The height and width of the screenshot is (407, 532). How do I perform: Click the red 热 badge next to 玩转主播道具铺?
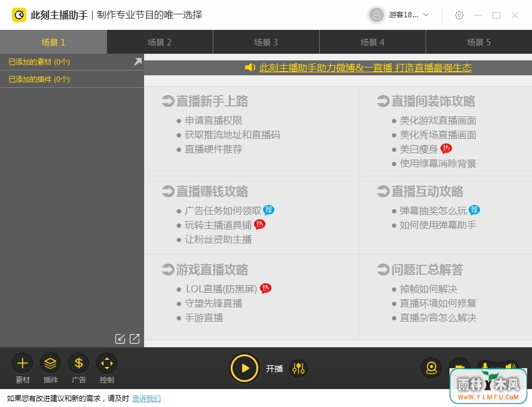[260, 224]
